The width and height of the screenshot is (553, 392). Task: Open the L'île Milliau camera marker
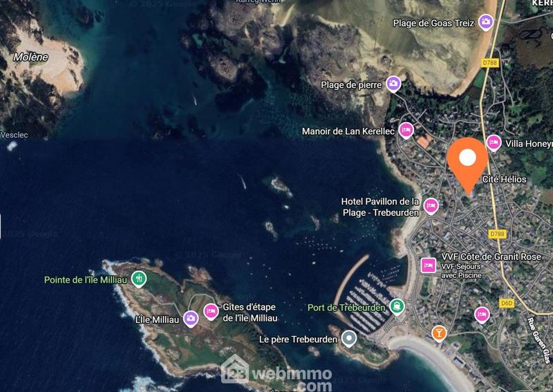coord(191,319)
